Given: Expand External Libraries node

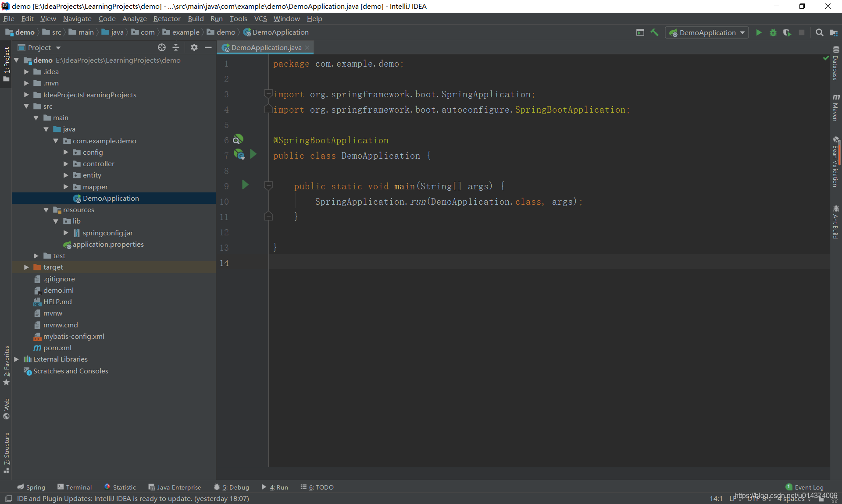Looking at the screenshot, I should click(16, 359).
